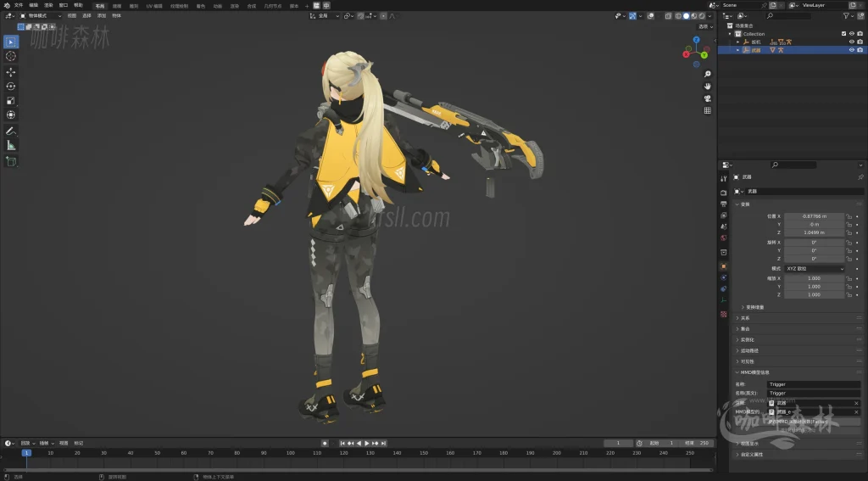Open the viewport 视图 view menu
Image resolution: width=868 pixels, height=481 pixels.
(71, 16)
